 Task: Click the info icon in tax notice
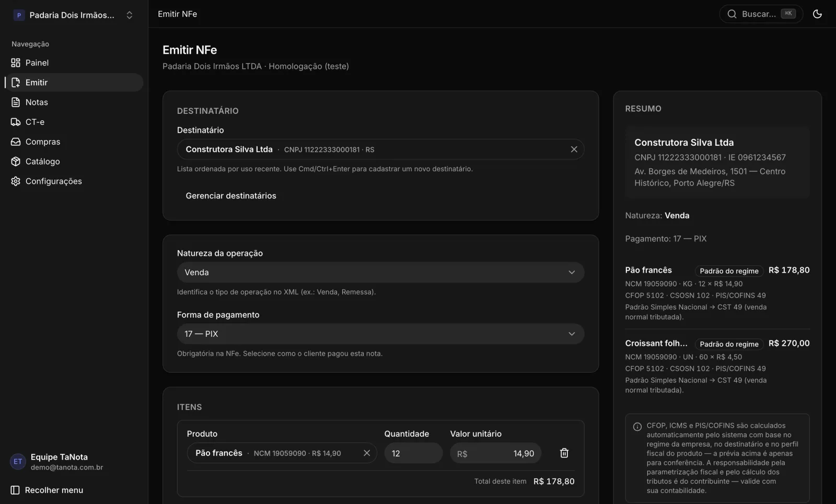point(637,427)
